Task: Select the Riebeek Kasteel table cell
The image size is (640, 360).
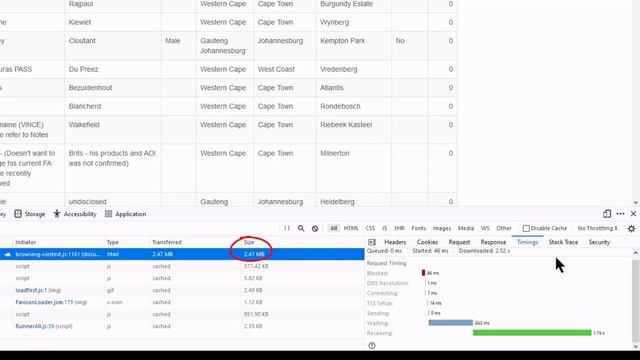Action: tap(353, 130)
